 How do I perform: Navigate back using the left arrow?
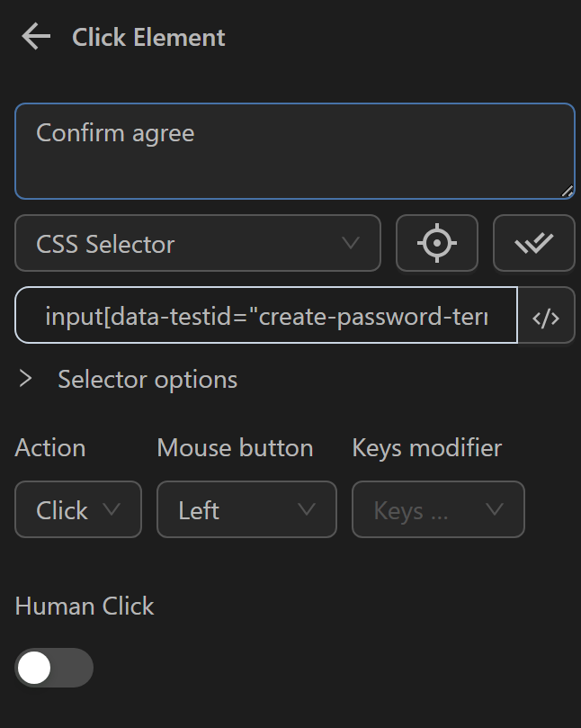coord(34,37)
